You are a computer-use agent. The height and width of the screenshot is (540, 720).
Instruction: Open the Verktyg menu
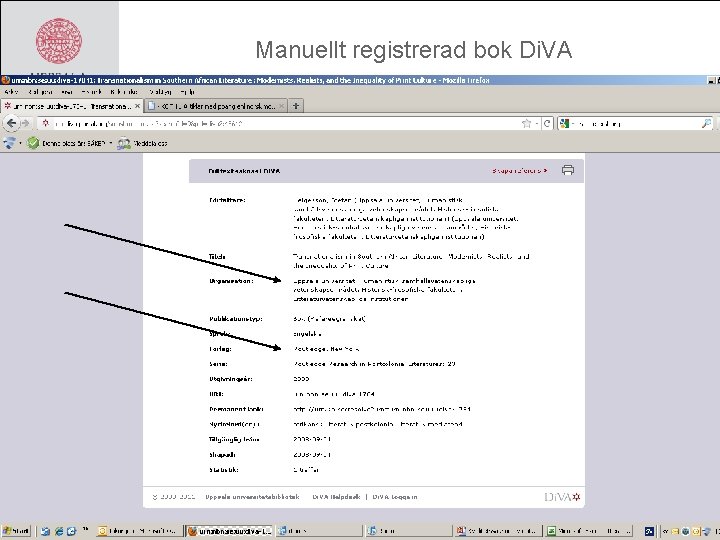(160, 92)
